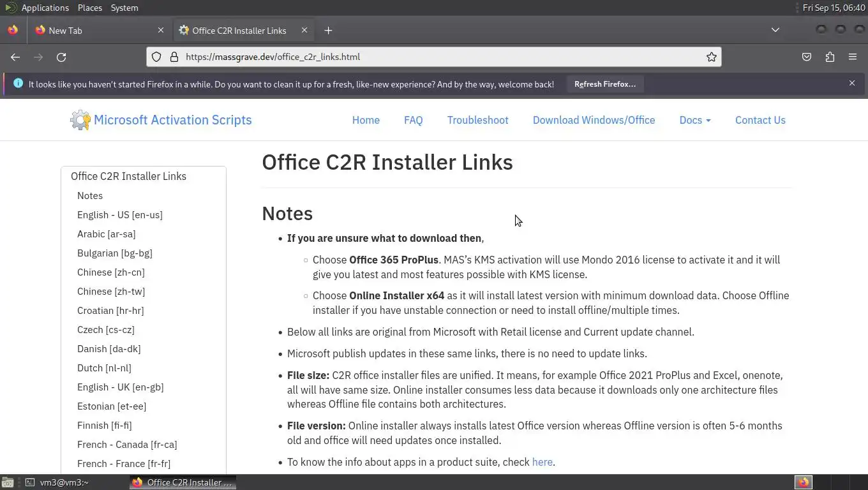Jump to Notes section in sidebar
The width and height of the screenshot is (868, 490).
coord(90,195)
